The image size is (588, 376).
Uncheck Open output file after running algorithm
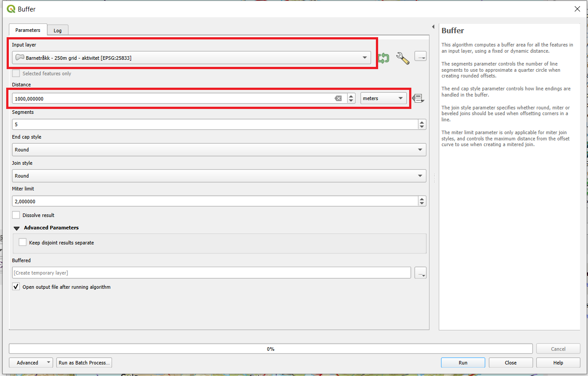[16, 287]
